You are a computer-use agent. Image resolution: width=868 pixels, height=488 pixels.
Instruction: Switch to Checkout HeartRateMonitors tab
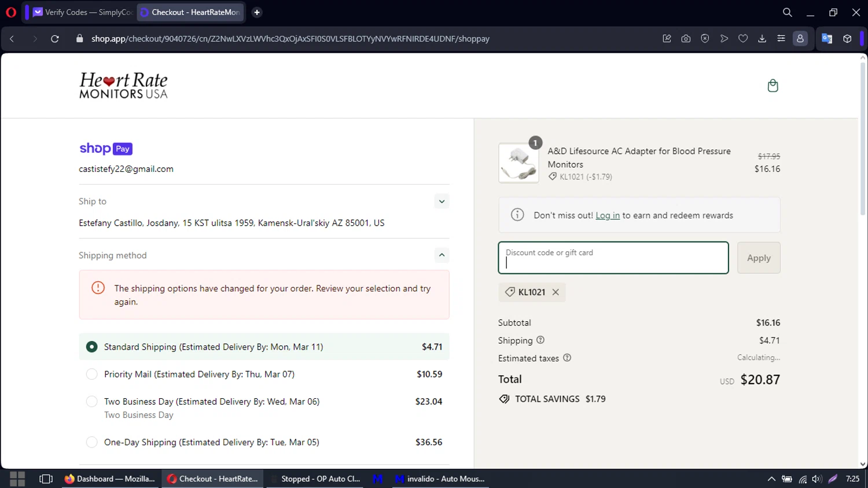pos(191,12)
